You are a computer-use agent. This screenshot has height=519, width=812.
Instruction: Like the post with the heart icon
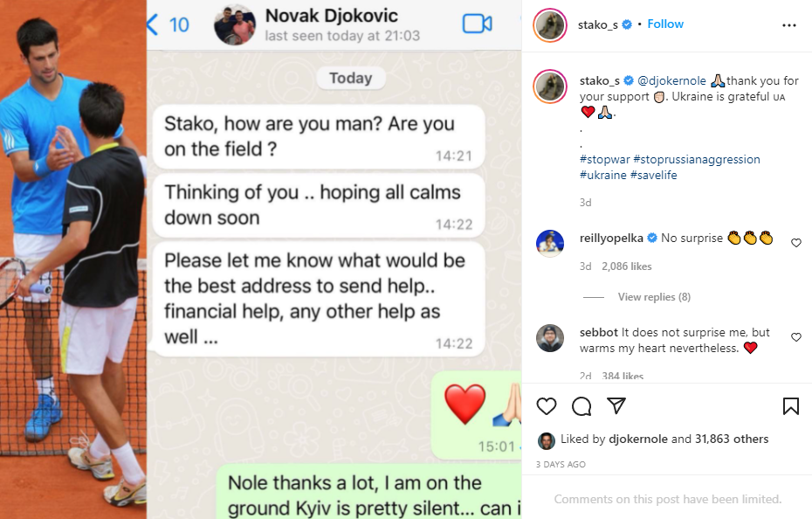pyautogui.click(x=547, y=406)
